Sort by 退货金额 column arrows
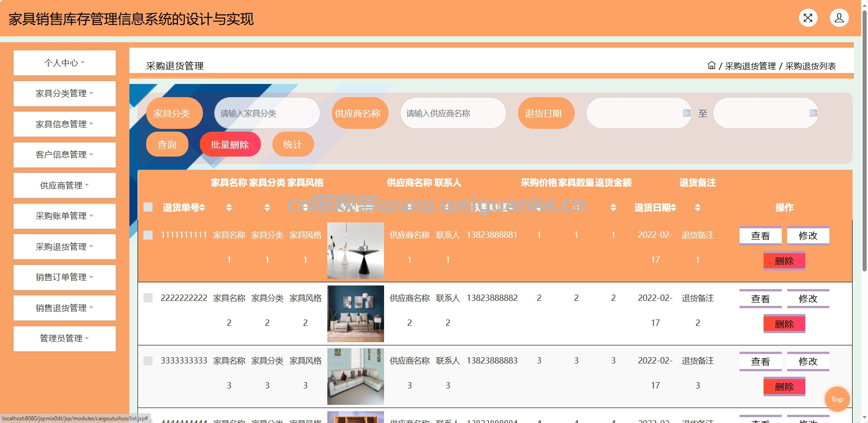This screenshot has width=868, height=423. coord(613,207)
